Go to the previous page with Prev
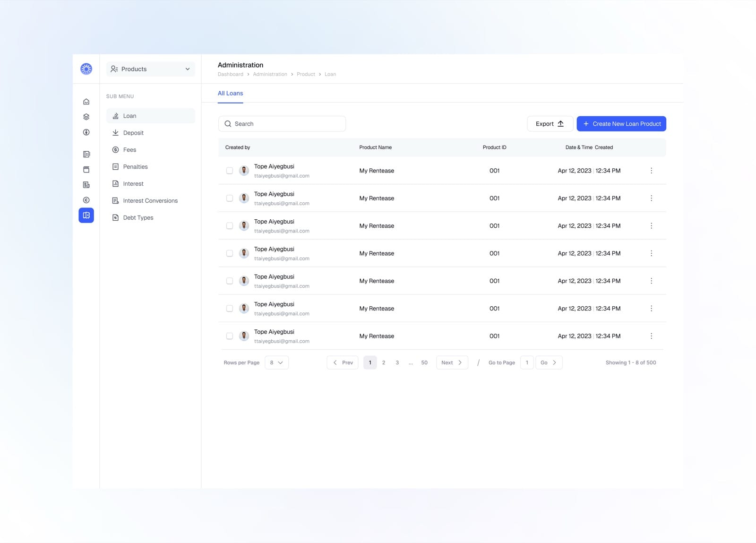 pyautogui.click(x=343, y=362)
